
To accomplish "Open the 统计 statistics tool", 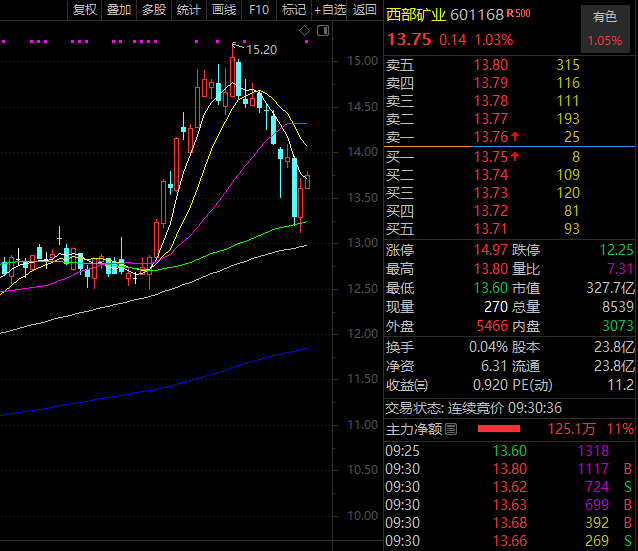I will (x=188, y=10).
